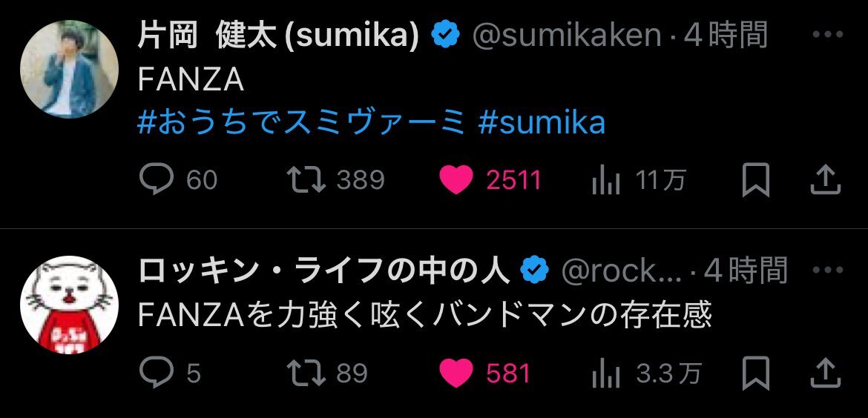Open the #おうちでスミヴァーミ hashtag
The height and width of the screenshot is (418, 868).
(x=301, y=123)
